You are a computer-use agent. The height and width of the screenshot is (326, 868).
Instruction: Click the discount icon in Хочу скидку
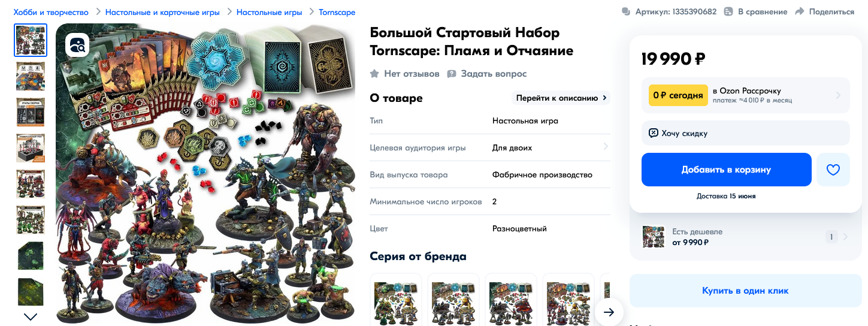click(654, 133)
